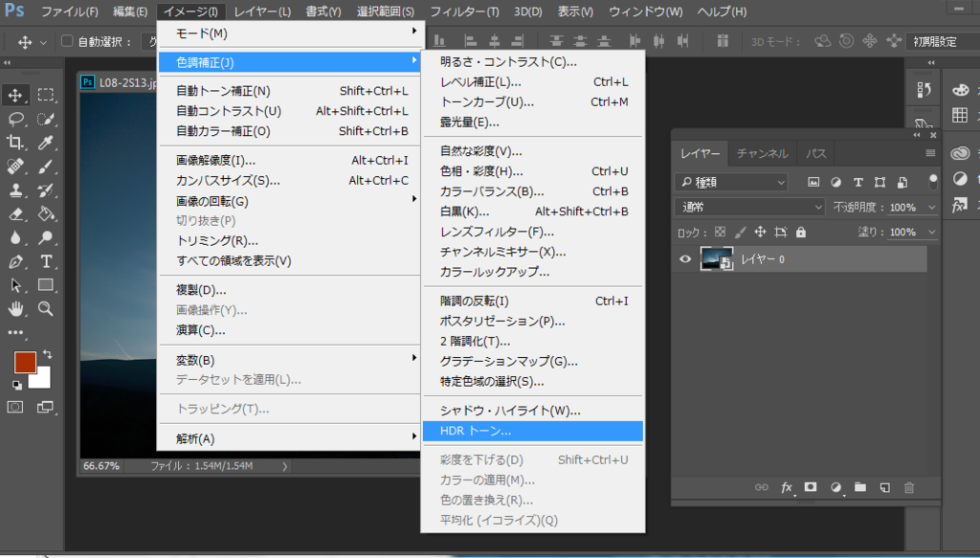Open the 通常 blend mode dropdown
980x558 pixels.
coord(750,207)
